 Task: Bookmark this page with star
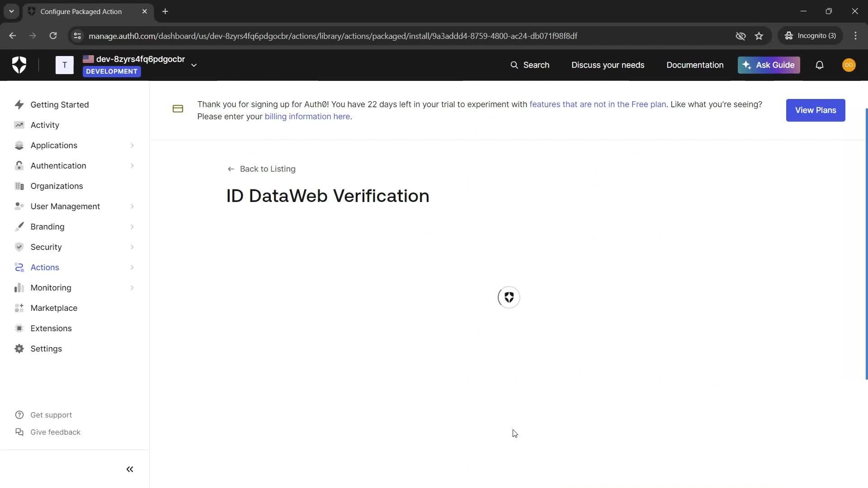click(x=759, y=36)
